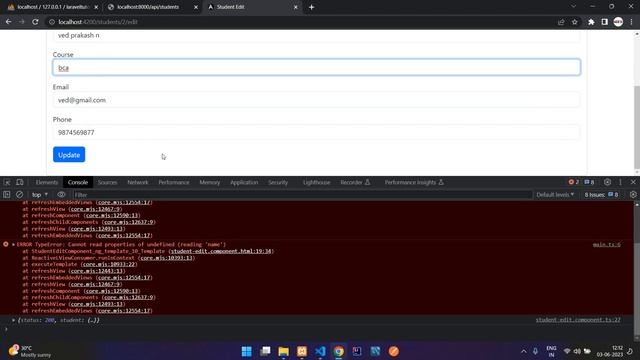The width and height of the screenshot is (640, 360).
Task: Click the name field with 'ved prakash n'
Action: tap(316, 36)
